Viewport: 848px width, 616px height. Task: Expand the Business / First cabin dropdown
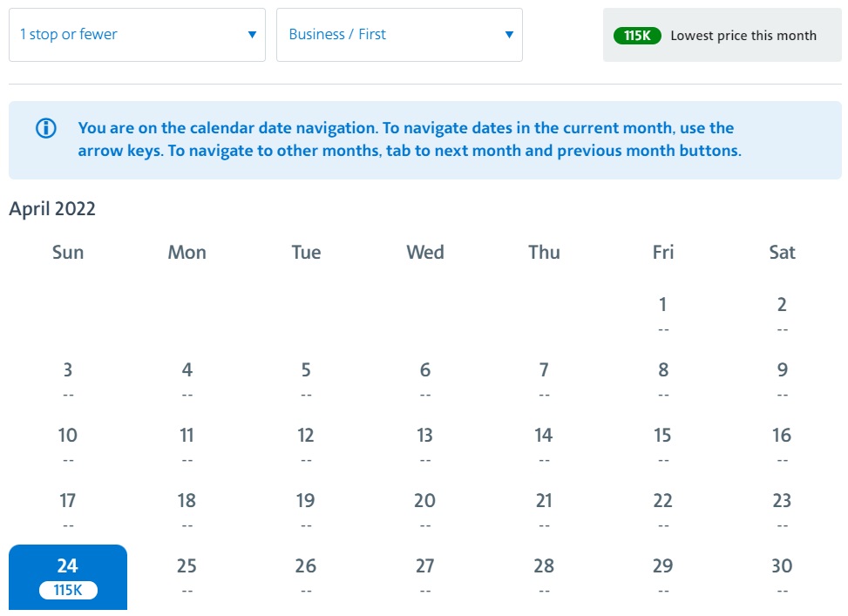pos(399,35)
